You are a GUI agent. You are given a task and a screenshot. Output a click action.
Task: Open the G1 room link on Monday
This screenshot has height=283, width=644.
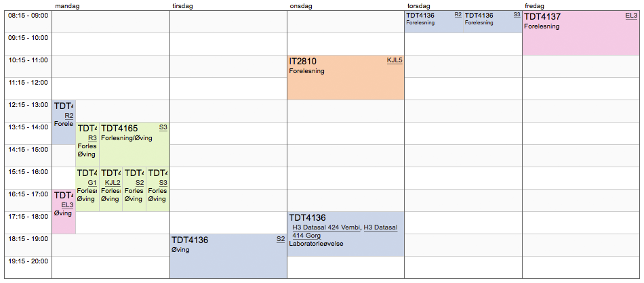(x=92, y=183)
